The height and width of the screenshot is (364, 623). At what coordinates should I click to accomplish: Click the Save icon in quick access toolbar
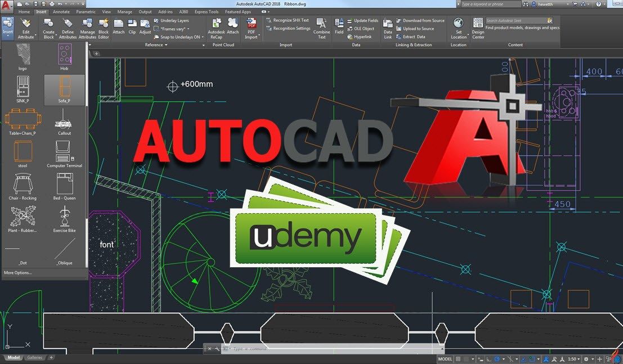coord(37,4)
